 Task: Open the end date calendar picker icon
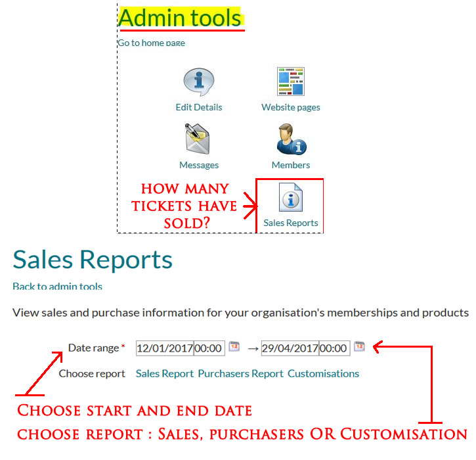[359, 346]
